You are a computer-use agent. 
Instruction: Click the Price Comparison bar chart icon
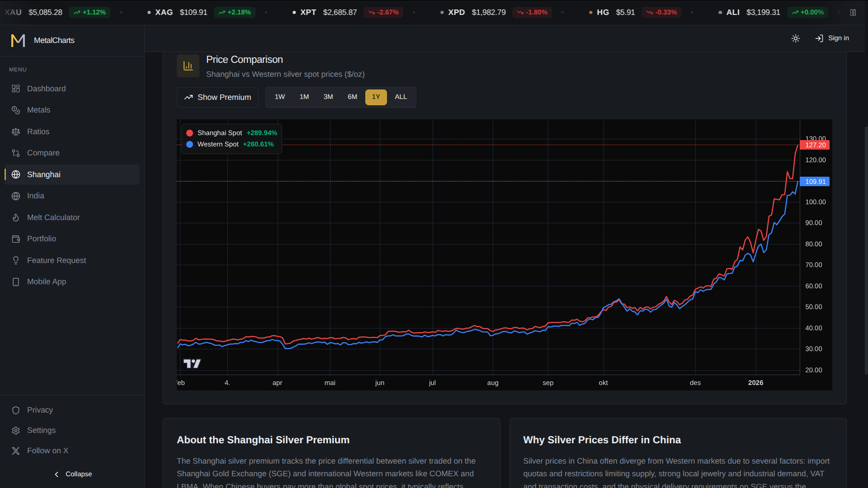tap(188, 66)
